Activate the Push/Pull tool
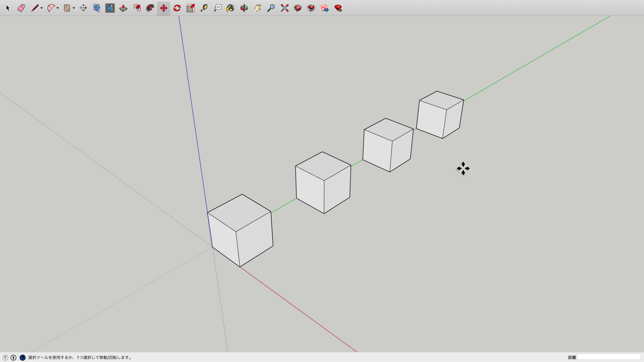The image size is (644, 362). click(123, 8)
